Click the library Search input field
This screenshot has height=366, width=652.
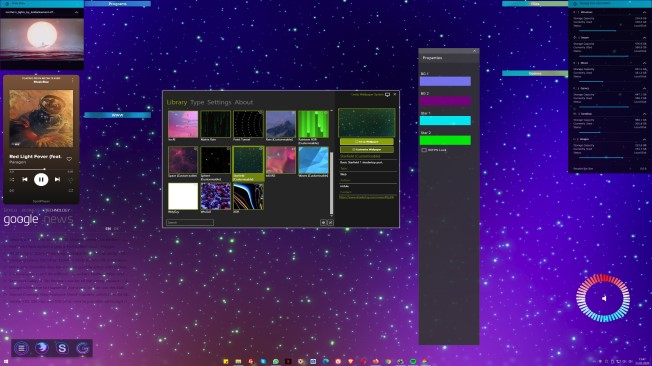pyautogui.click(x=190, y=223)
